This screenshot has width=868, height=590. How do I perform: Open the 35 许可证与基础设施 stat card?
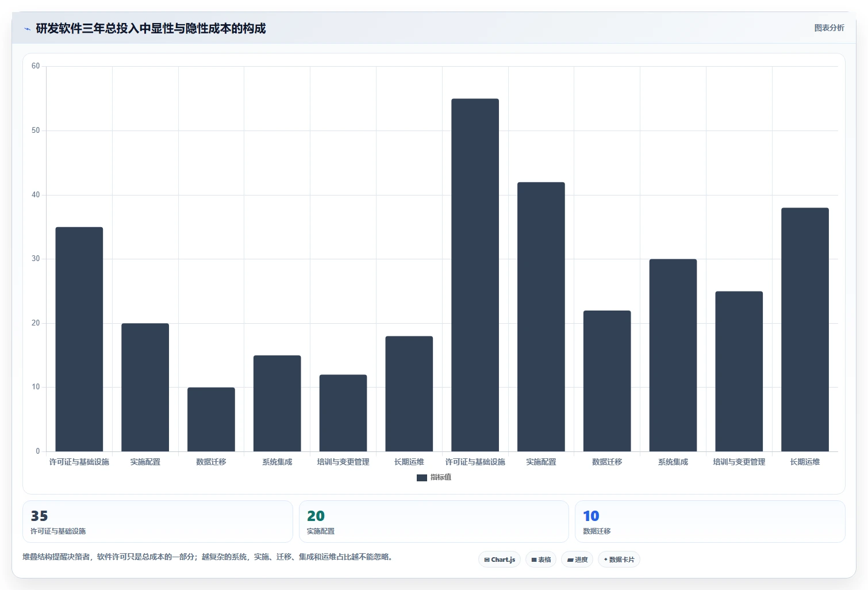[x=158, y=522]
